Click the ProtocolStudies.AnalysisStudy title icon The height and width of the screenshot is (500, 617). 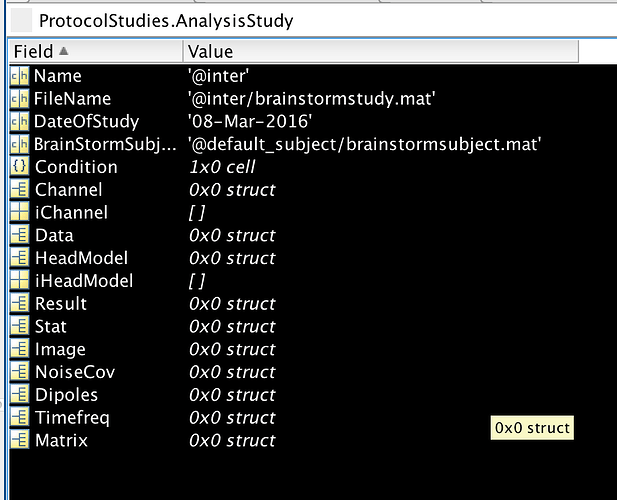[21, 20]
